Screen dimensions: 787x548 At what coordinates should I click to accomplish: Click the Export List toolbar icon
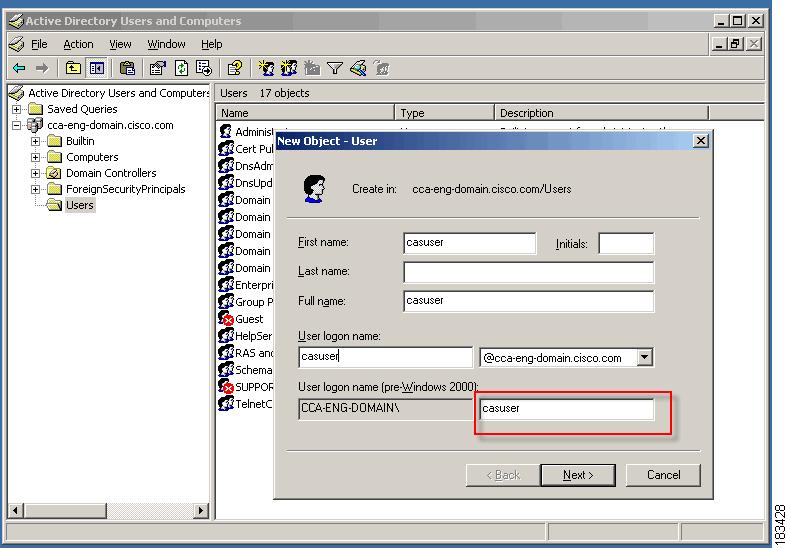coord(204,68)
